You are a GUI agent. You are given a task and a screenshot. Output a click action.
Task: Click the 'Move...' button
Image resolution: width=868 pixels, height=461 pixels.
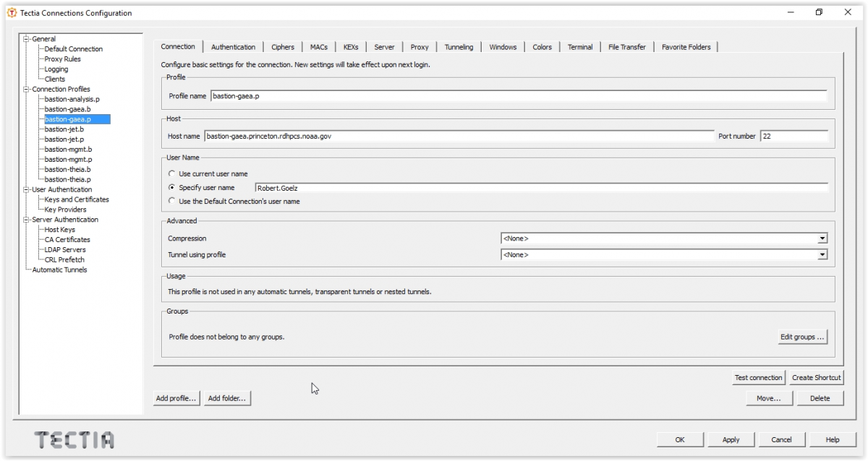pyautogui.click(x=769, y=398)
